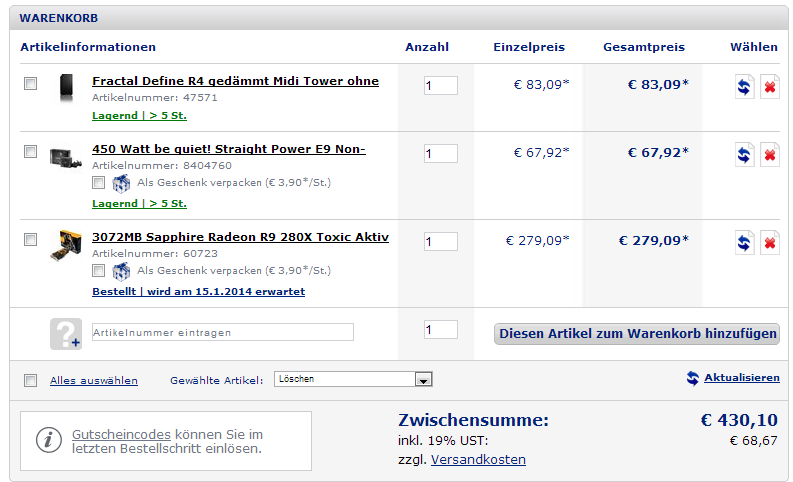Screen dimensions: 793x482
Task: Delete Fractal Define R4 with red X
Action: pos(770,86)
